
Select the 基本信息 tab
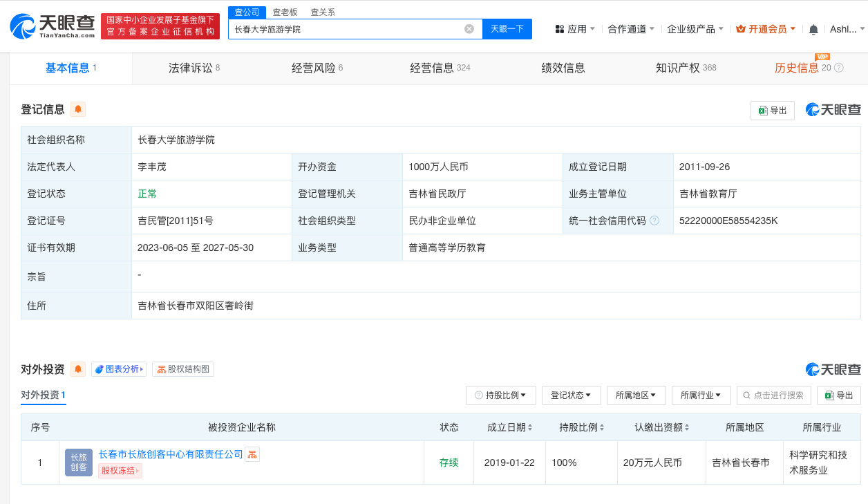click(70, 68)
